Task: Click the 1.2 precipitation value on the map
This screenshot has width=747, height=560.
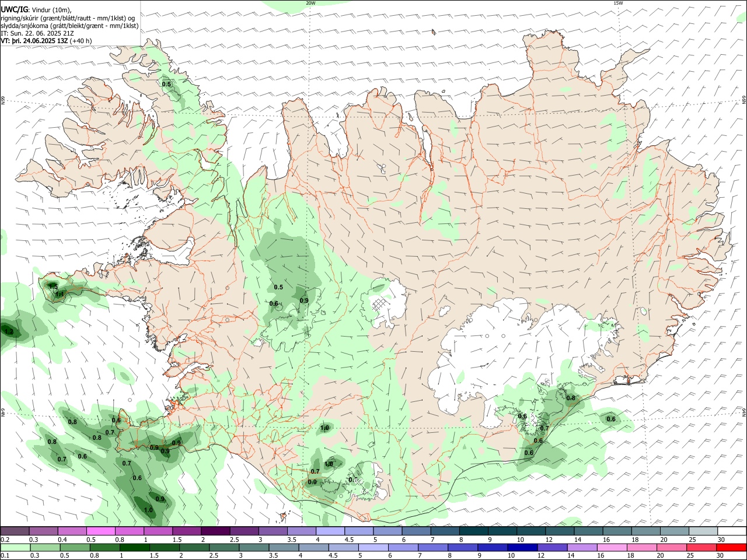Action: [9, 332]
